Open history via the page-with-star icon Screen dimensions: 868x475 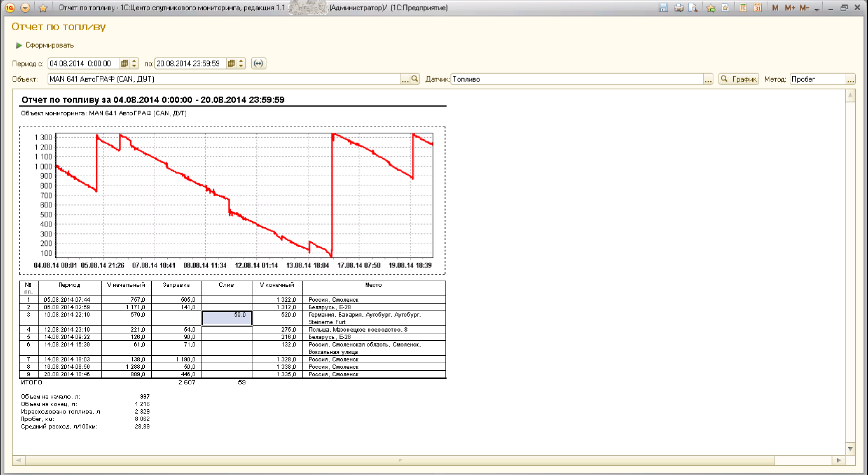point(725,8)
